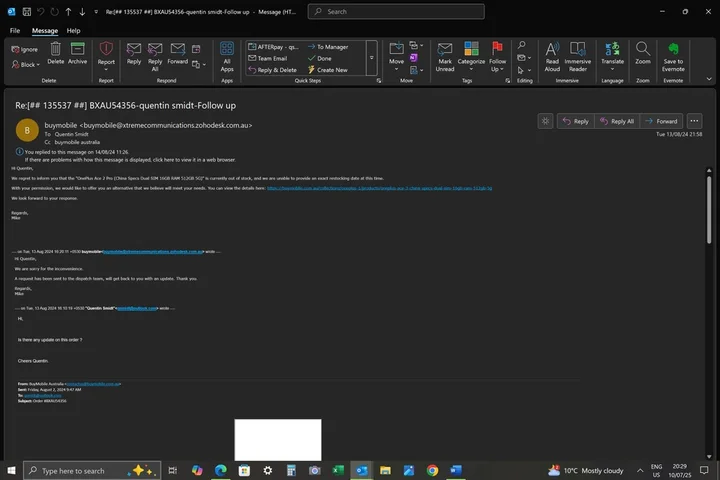Open the More respond actions dropdown

199,64
